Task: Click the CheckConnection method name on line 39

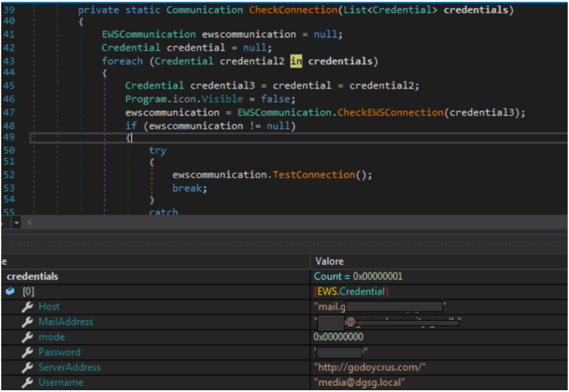Action: click(x=293, y=10)
